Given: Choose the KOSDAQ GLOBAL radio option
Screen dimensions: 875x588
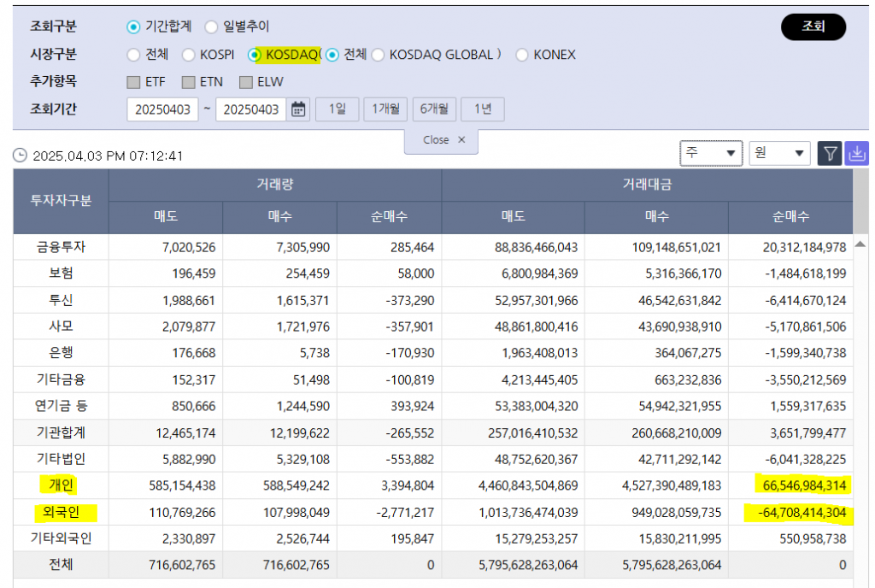Looking at the screenshot, I should [378, 55].
